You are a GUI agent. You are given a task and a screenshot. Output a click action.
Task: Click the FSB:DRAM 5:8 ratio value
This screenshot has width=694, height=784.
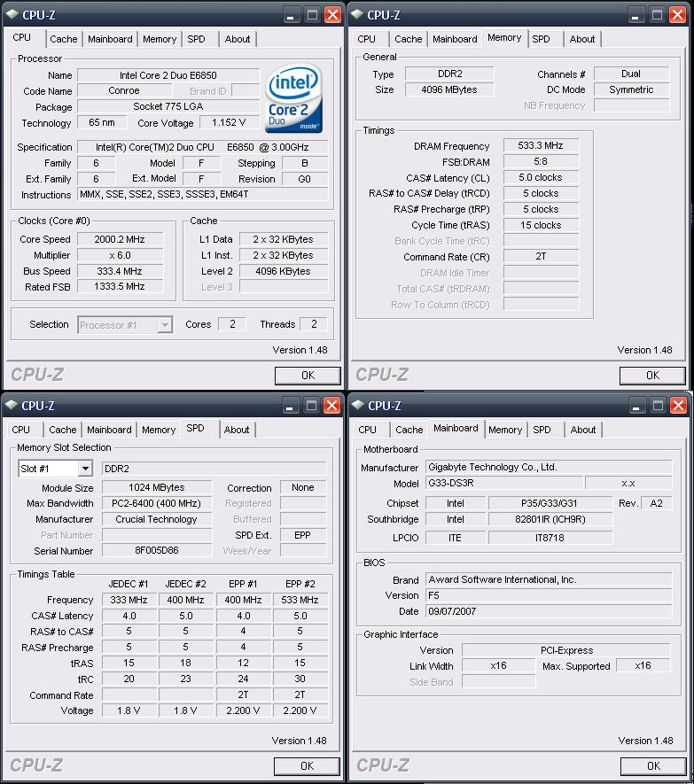(541, 161)
